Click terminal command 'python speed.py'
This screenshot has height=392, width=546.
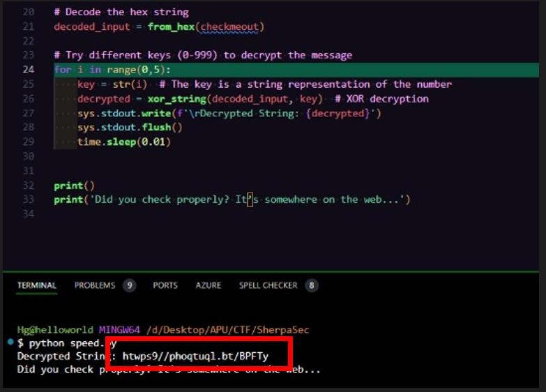point(73,344)
